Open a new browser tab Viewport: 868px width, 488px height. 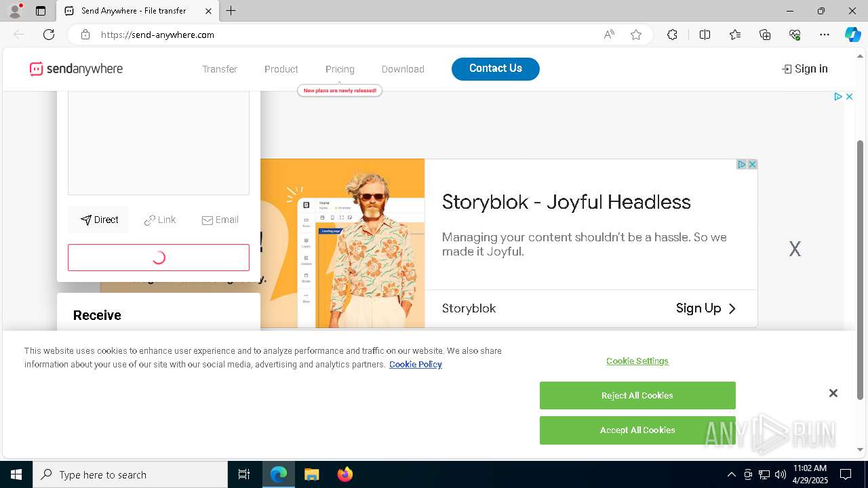coord(231,11)
